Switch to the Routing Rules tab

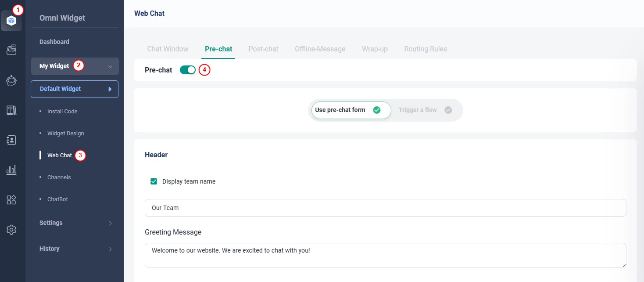point(425,49)
